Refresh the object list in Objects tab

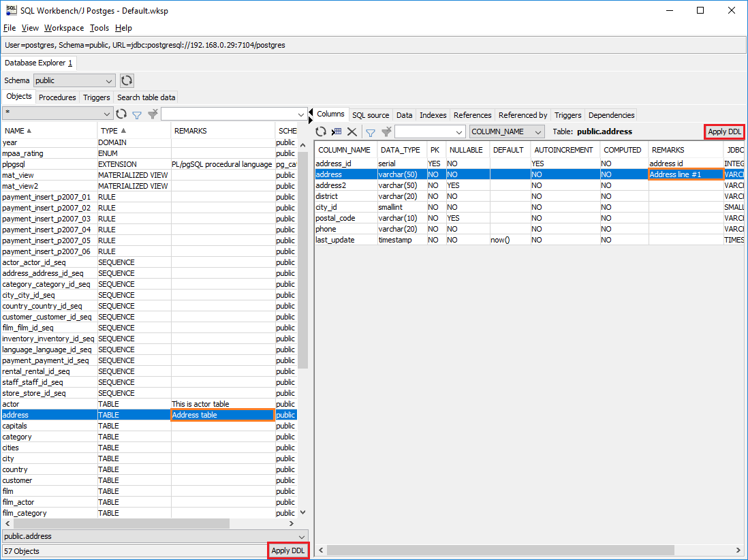(x=121, y=114)
